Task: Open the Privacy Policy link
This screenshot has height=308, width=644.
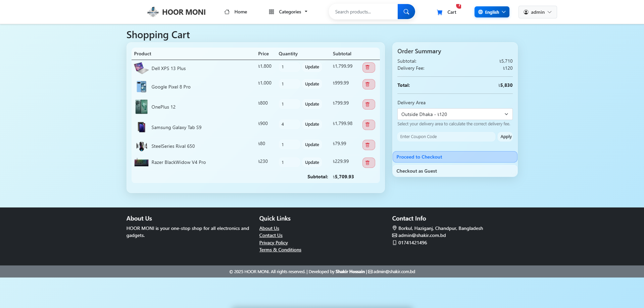Action: [x=274, y=243]
